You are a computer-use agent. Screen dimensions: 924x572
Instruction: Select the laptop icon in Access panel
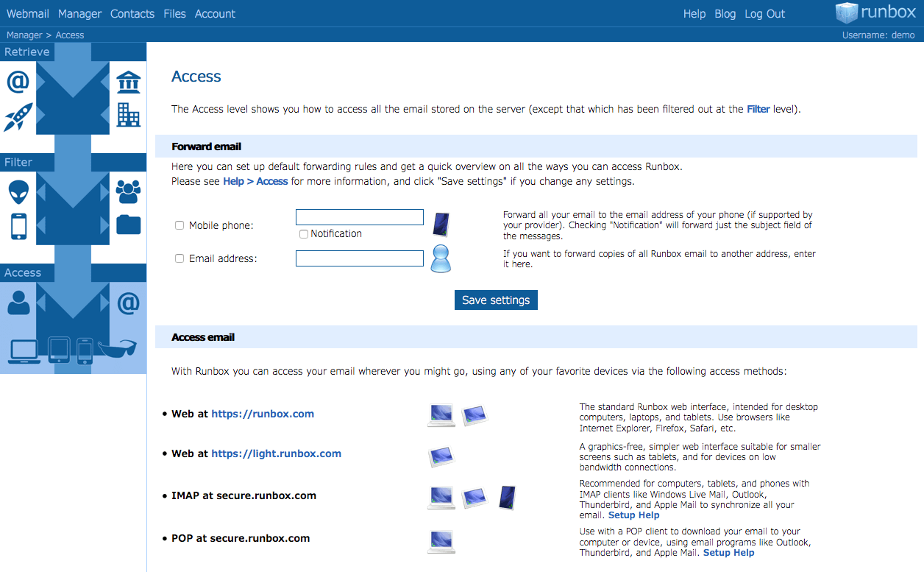click(x=24, y=351)
